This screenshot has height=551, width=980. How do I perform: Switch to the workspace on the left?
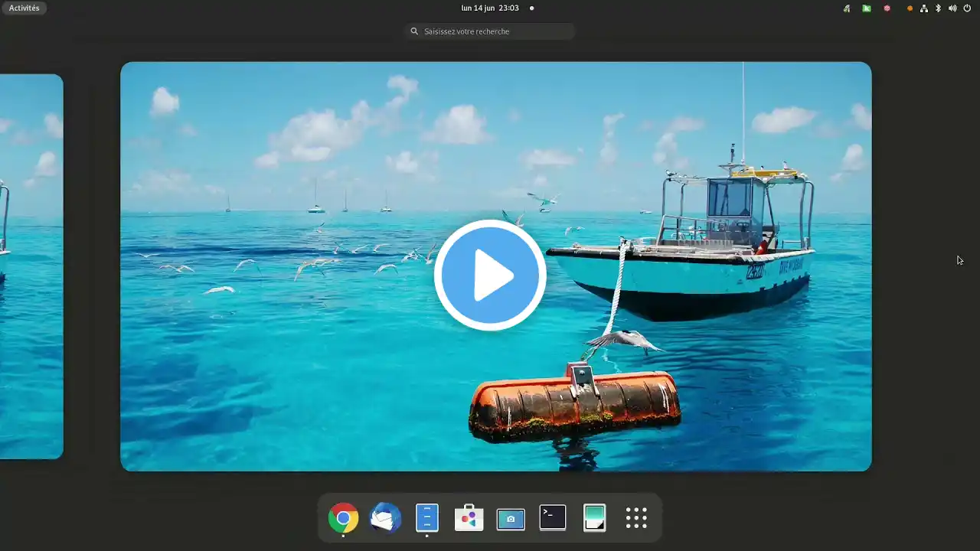click(31, 266)
